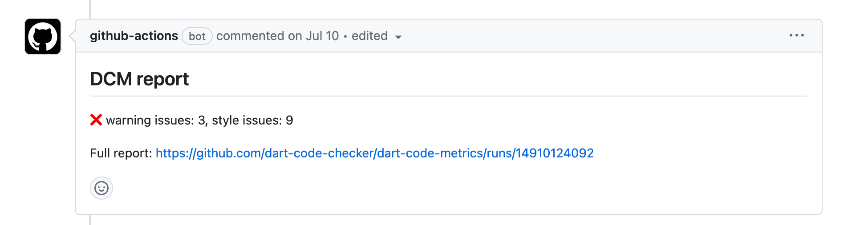This screenshot has height=225, width=868.
Task: Click the caret arrow beside edited
Action: [398, 37]
